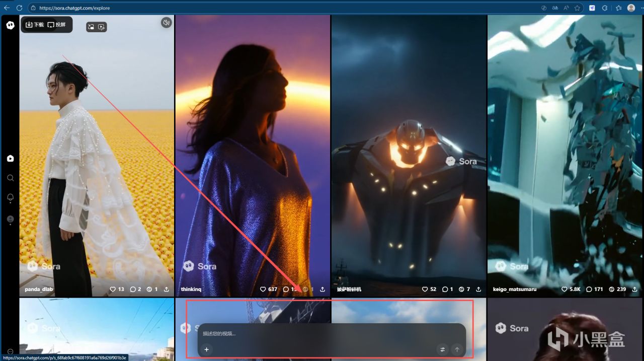This screenshot has height=361, width=644.
Task: Add page to favorites with star icon
Action: coord(578,8)
